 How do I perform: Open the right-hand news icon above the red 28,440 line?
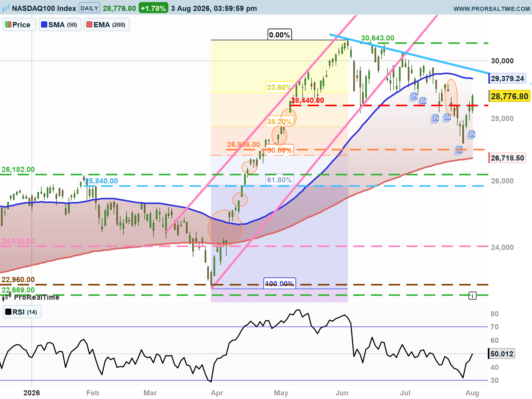click(x=422, y=101)
